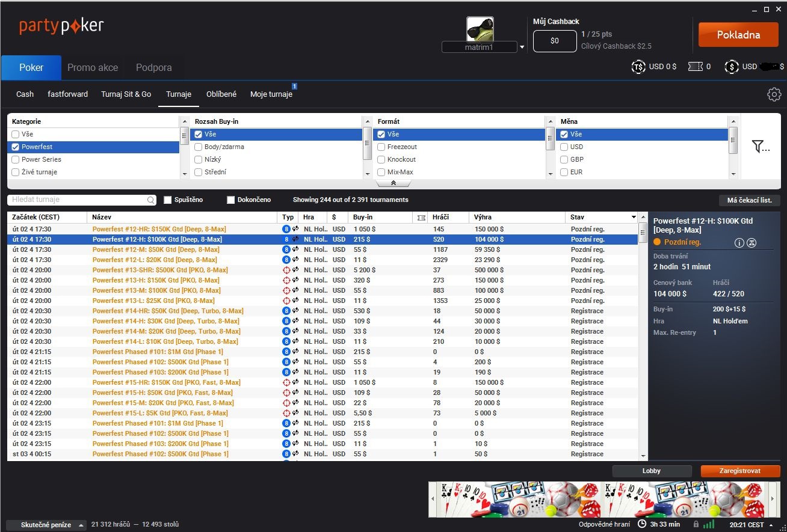Select the Powerfest #13-SHR: $500K Gtd row
Viewport: 787px width, 532px height.
323,270
